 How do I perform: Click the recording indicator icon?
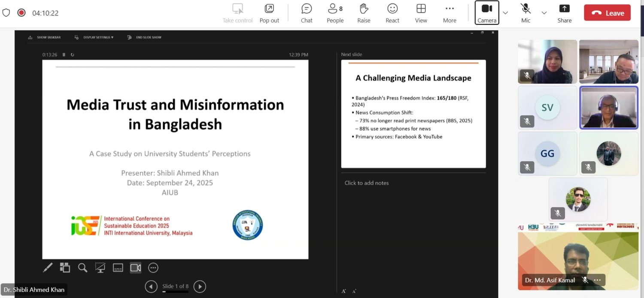pyautogui.click(x=21, y=13)
